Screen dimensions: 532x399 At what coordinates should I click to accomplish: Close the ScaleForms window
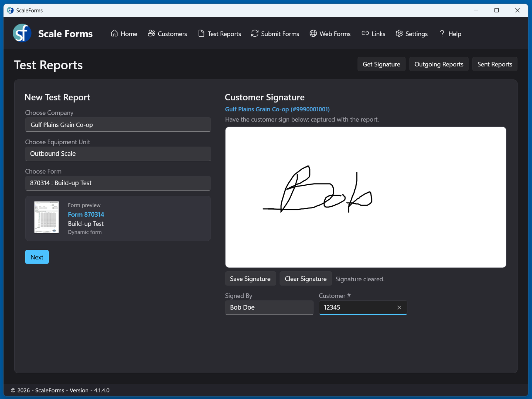[x=517, y=10]
